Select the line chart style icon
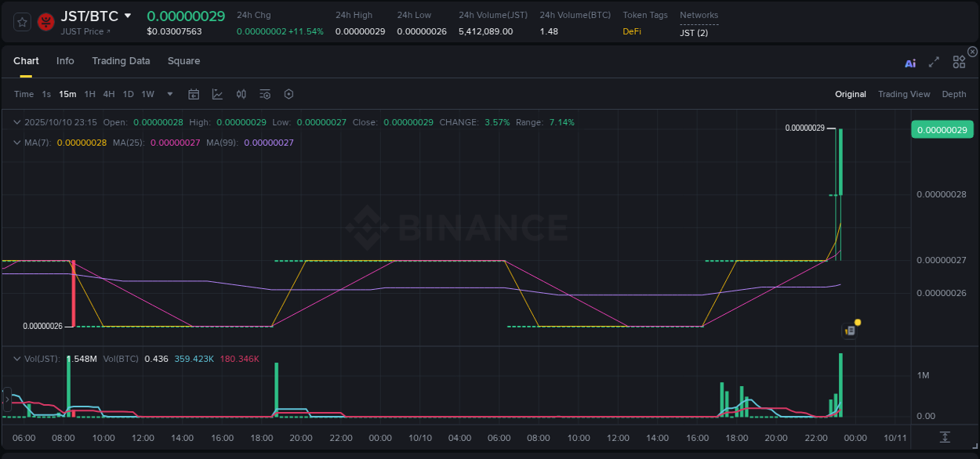 (217, 94)
